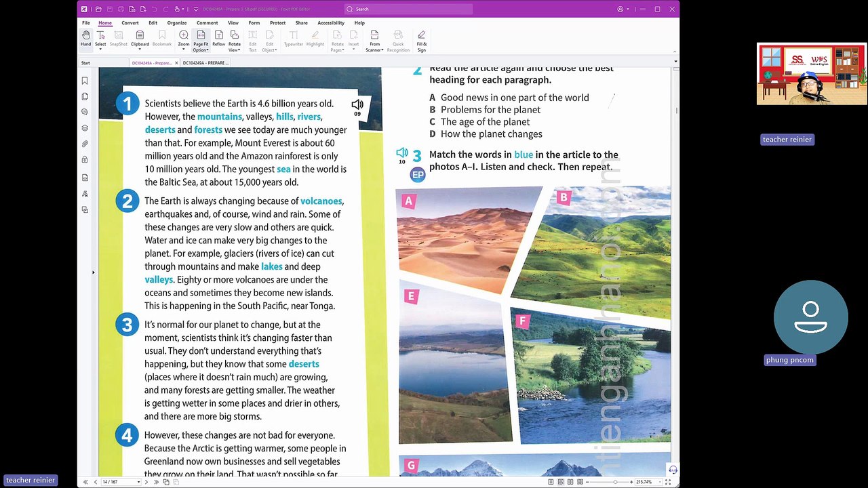Switch to the Convert tab

point(130,22)
